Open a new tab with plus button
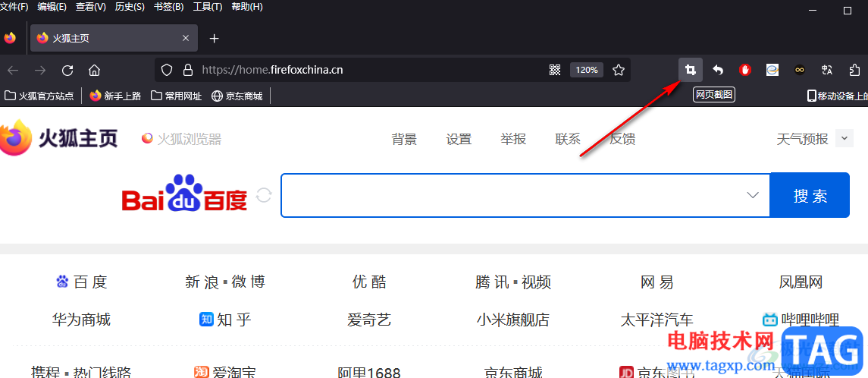 tap(215, 38)
